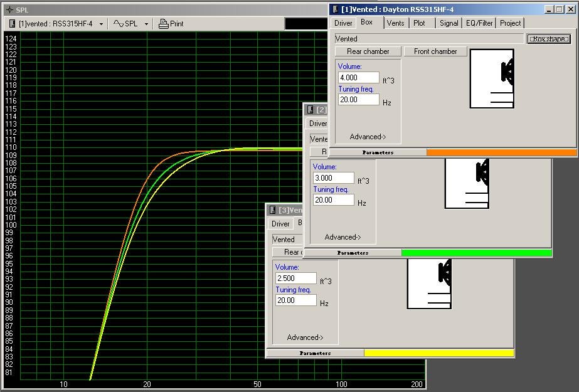
Task: Expand Advanced-> options in window [3]
Action: click(305, 337)
